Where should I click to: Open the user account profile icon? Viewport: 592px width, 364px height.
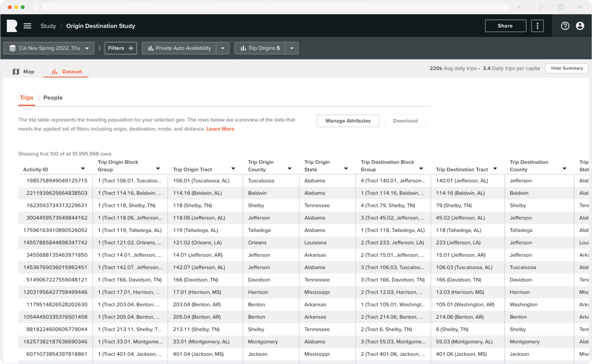(580, 26)
